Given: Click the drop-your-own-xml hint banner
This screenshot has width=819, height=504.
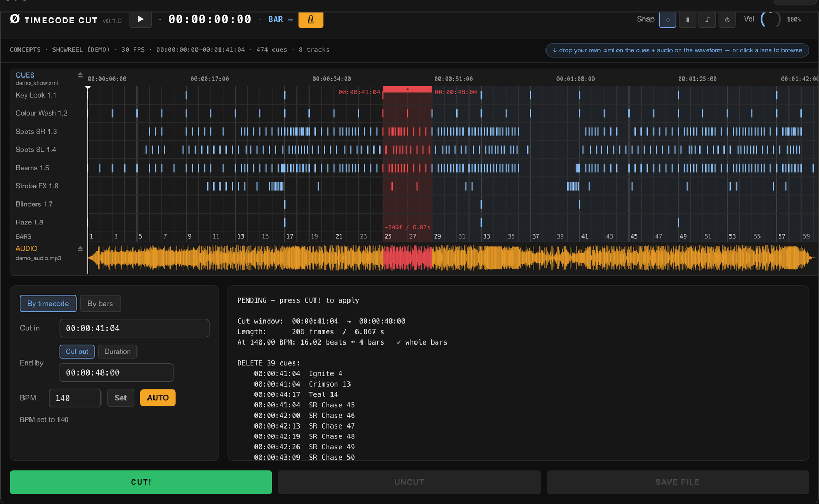Looking at the screenshot, I should coord(677,50).
